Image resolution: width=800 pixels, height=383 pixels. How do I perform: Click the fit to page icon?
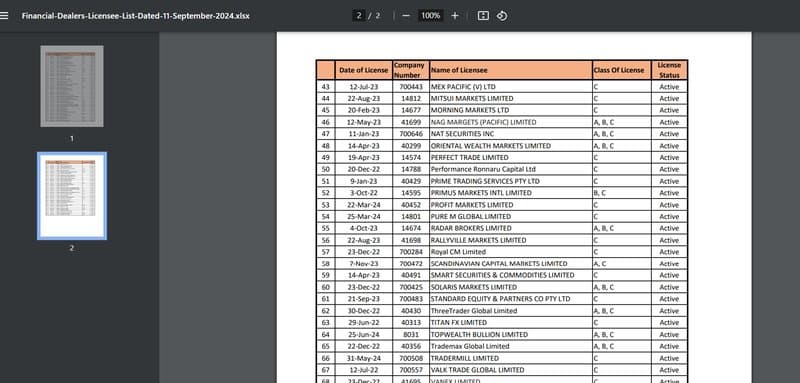(483, 16)
